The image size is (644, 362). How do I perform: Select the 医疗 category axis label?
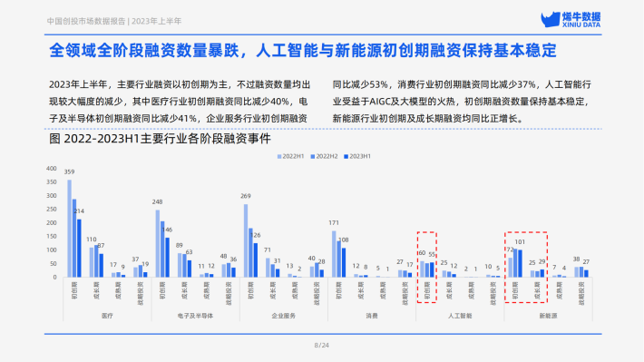pyautogui.click(x=107, y=316)
